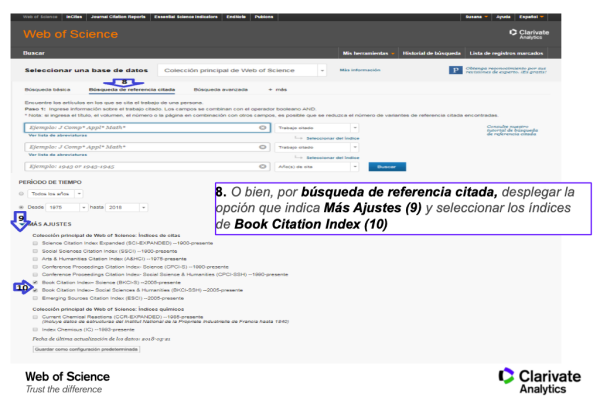Click the Fecha de última actualización text
This screenshot has width=600, height=401.
[x=101, y=339]
